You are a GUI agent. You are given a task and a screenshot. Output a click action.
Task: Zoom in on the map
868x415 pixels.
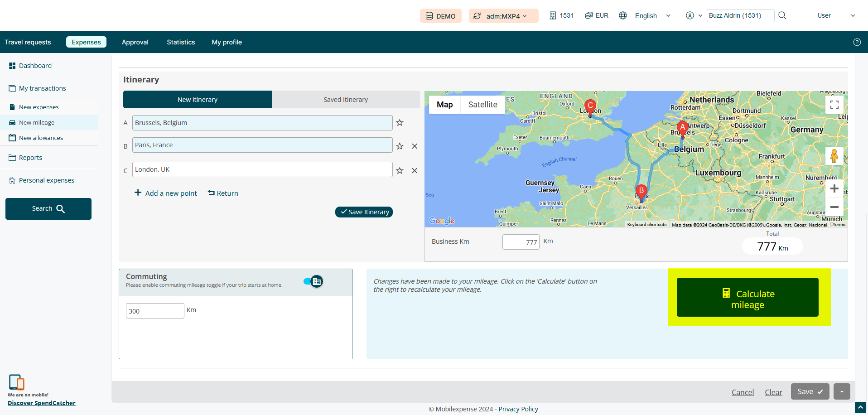[834, 189]
